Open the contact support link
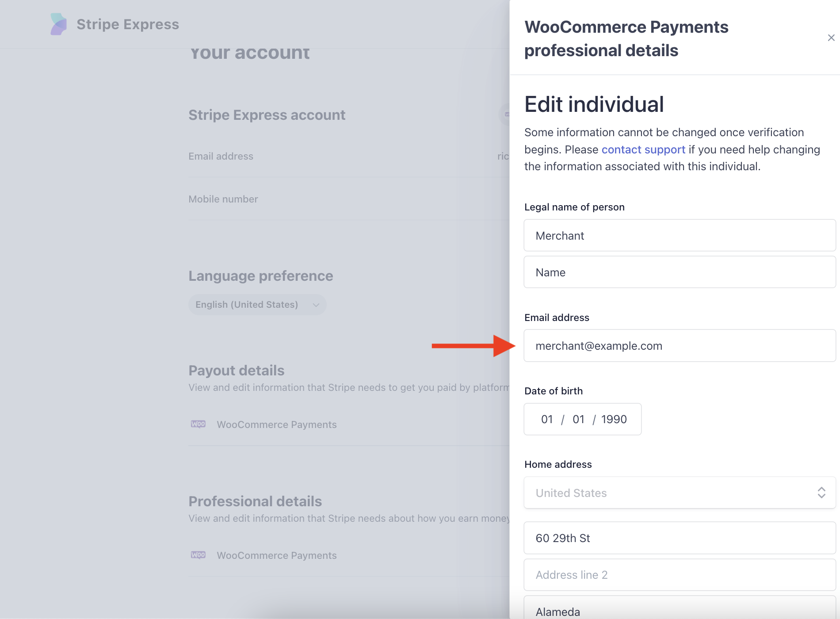 point(643,149)
